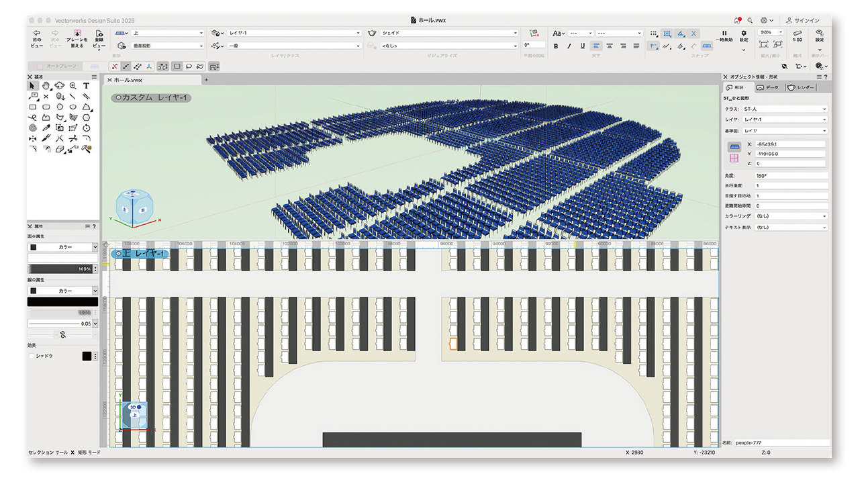Click the サインイン button

point(803,20)
